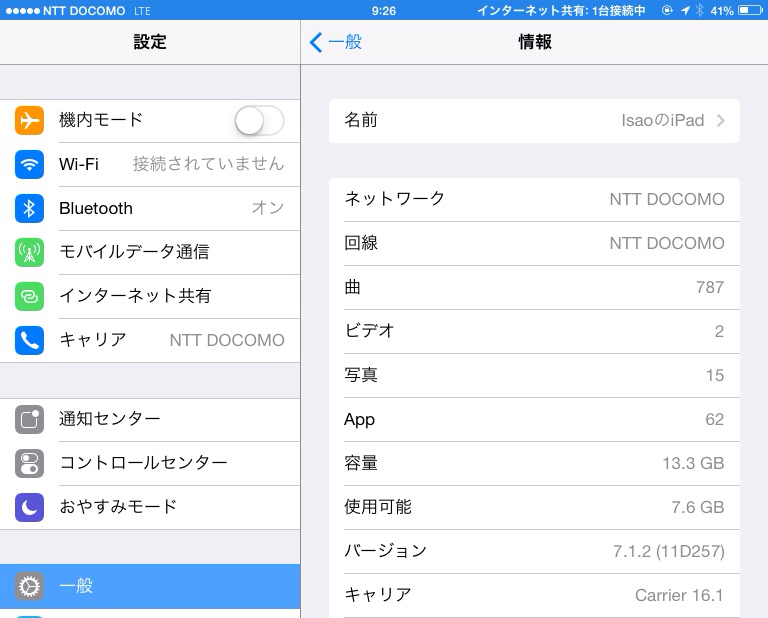Tap the blue phone carrier icon
768x618 pixels.
coord(29,340)
